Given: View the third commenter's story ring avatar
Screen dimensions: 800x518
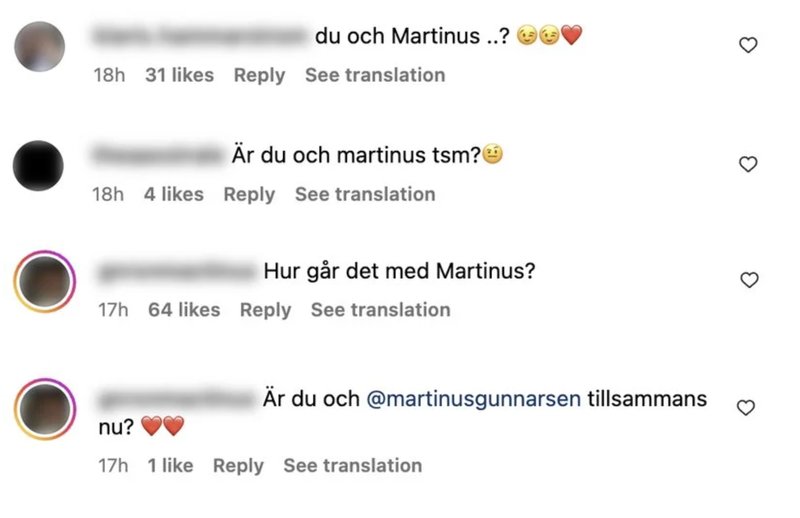Looking at the screenshot, I should (x=45, y=281).
